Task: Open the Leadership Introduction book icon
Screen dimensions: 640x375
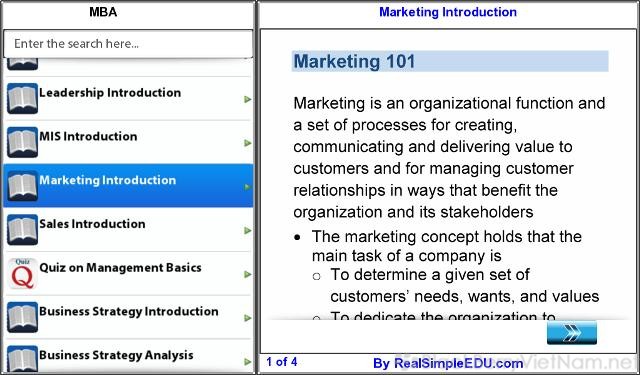Action: click(x=22, y=98)
